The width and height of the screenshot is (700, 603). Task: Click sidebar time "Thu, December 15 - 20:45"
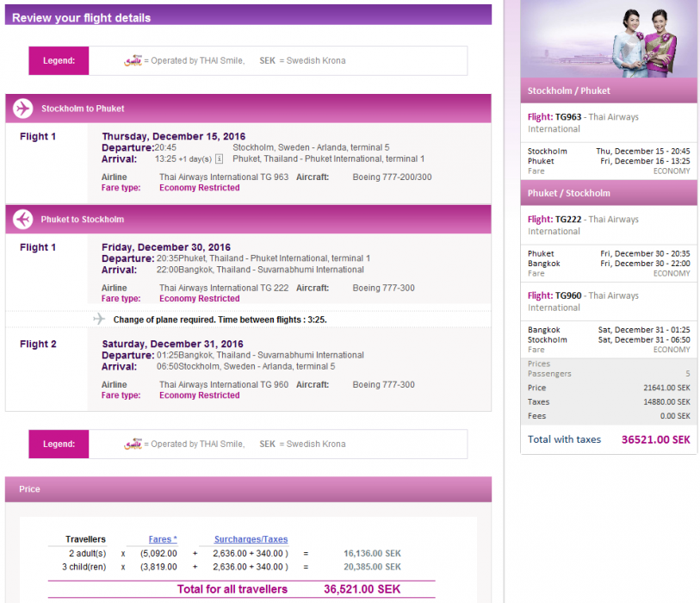tap(643, 152)
